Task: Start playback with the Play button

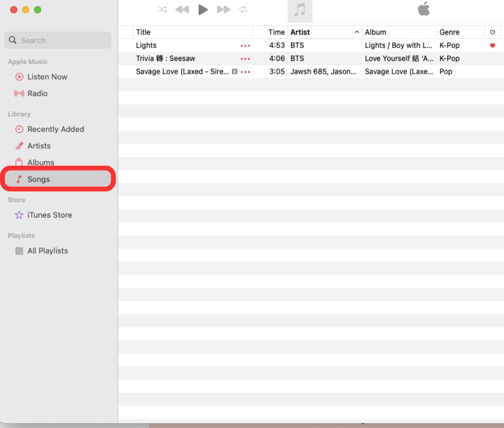Action: click(203, 9)
